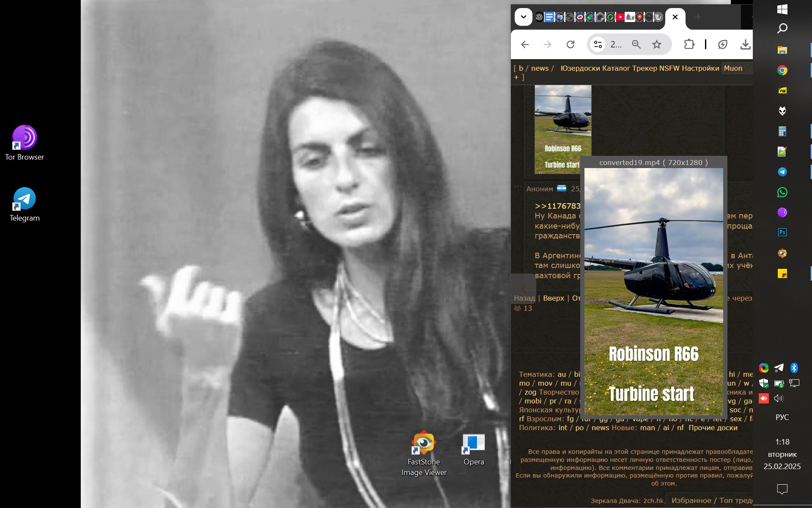The image size is (812, 508).
Task: Toggle the NSFW mode link
Action: tap(669, 68)
